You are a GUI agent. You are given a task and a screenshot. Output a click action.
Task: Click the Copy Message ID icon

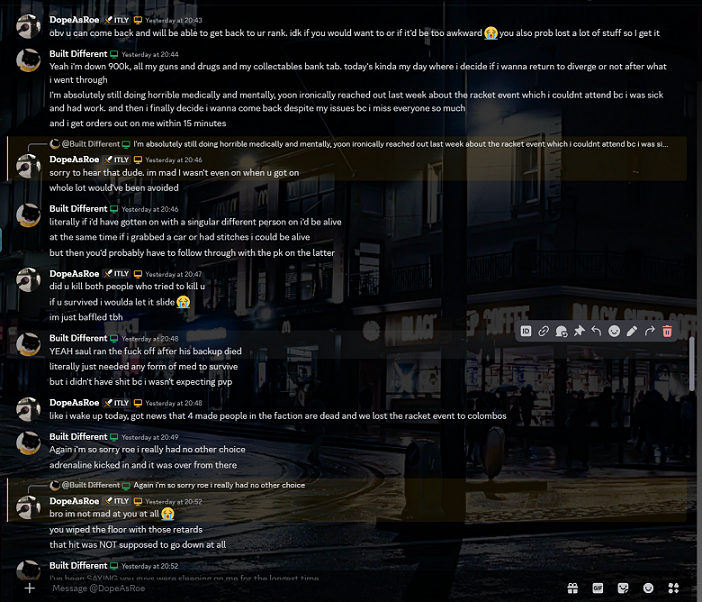click(526, 331)
